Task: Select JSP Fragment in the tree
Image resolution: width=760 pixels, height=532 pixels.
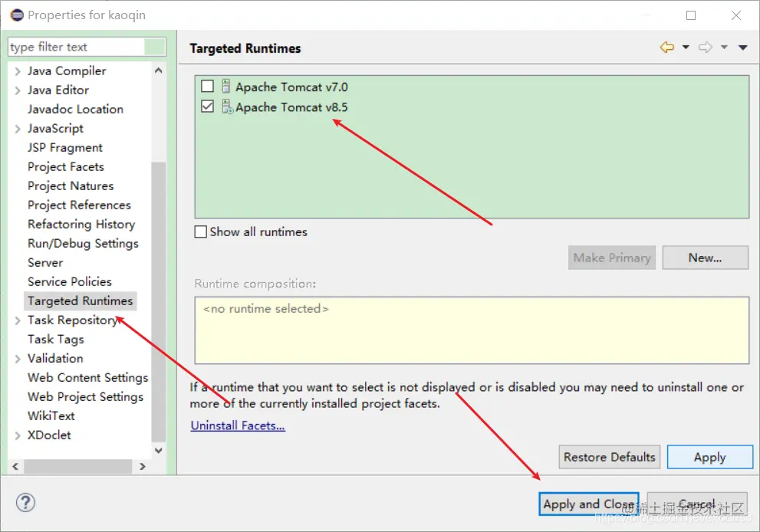Action: (65, 148)
